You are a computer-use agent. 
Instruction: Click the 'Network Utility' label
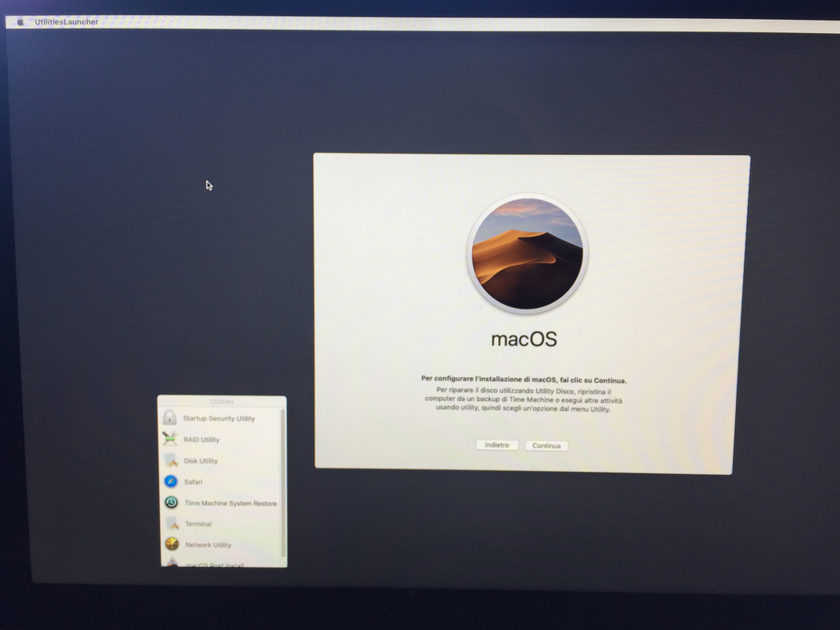pyautogui.click(x=209, y=545)
